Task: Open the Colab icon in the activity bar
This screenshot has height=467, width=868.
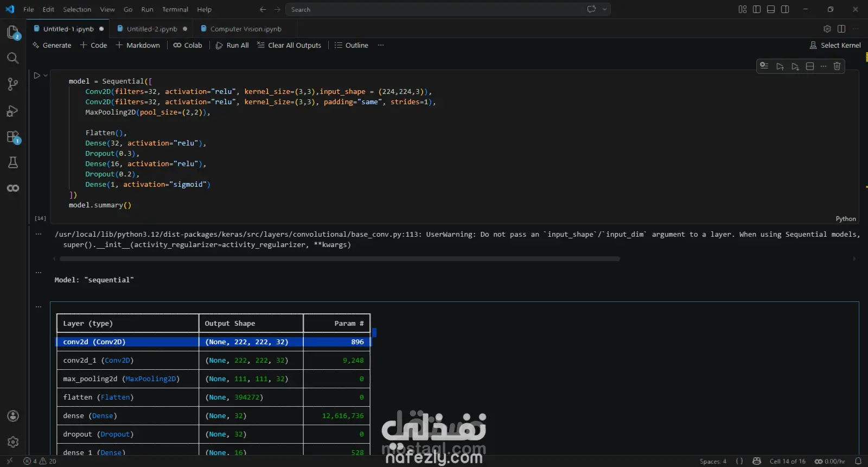Action: tap(13, 188)
